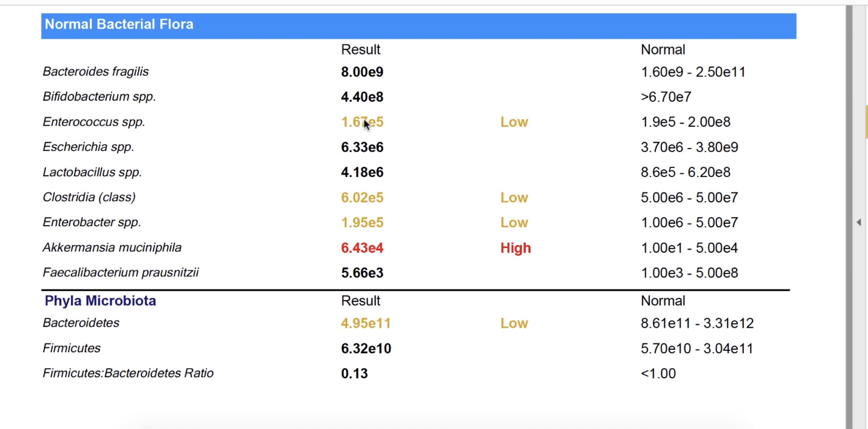Viewport: 868px width, 429px height.
Task: Select the Bacteroides fragilis label
Action: [96, 71]
